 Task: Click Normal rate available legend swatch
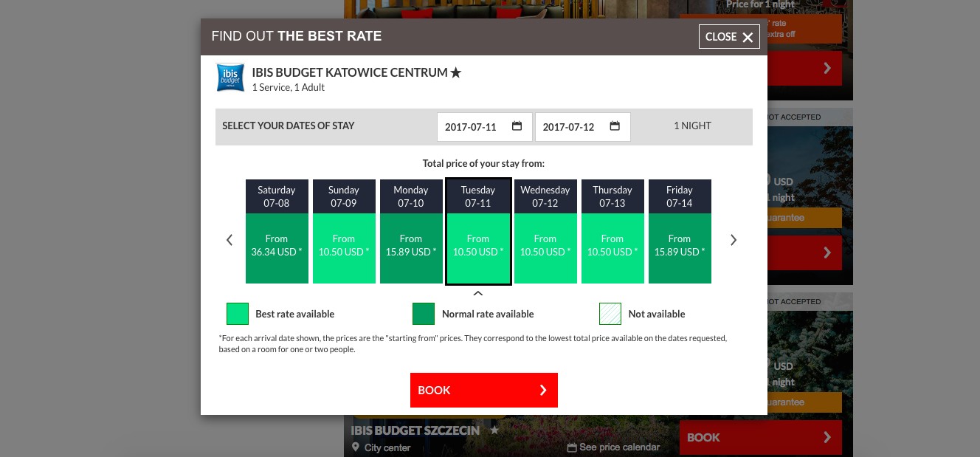[x=424, y=314]
